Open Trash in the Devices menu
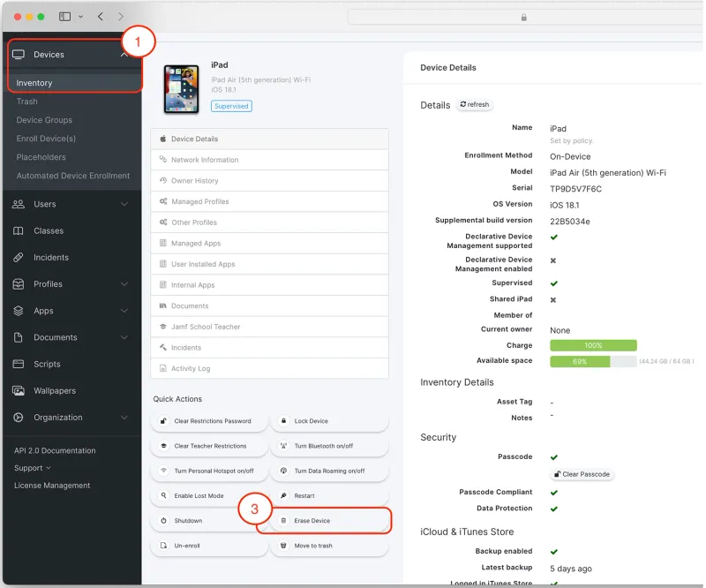Viewport: 706px width, 588px height. (27, 102)
